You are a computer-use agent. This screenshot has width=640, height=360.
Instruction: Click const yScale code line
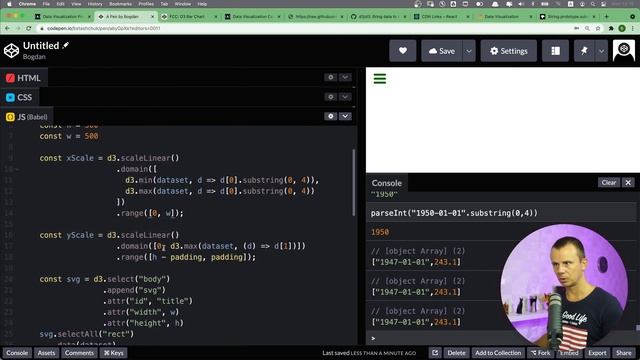coord(109,235)
